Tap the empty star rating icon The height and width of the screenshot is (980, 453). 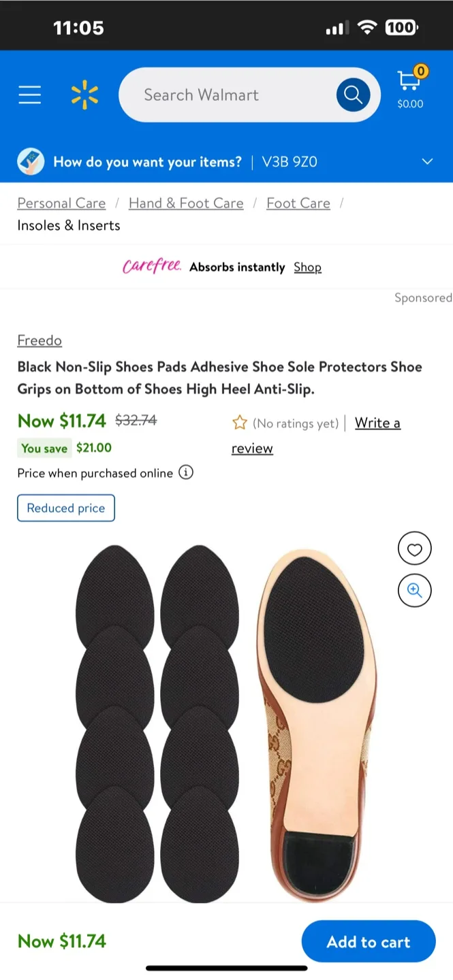240,423
